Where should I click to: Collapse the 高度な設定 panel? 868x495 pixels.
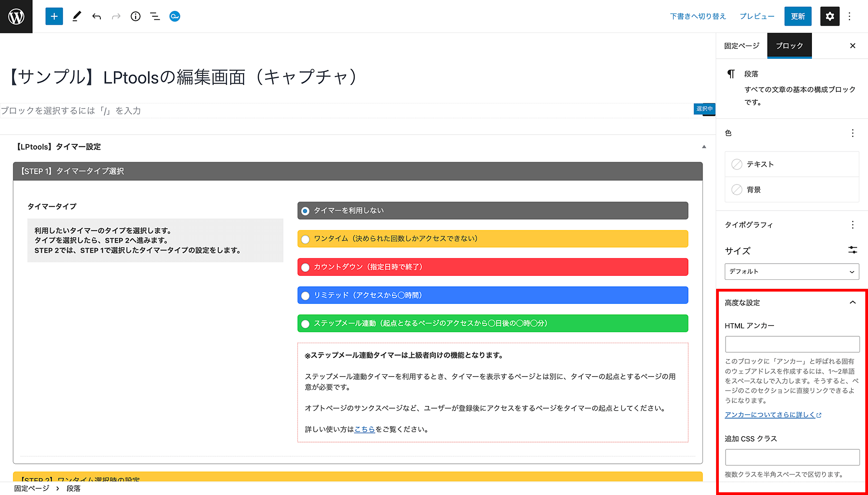coord(853,302)
